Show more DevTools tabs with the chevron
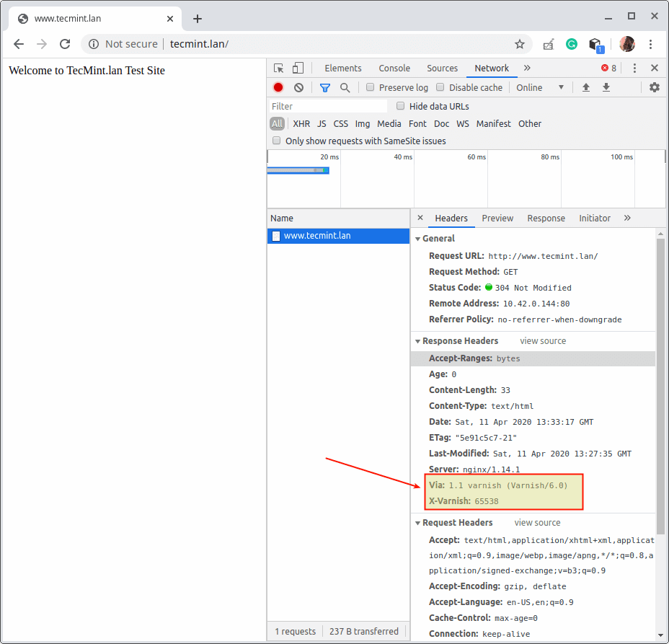 (x=527, y=69)
